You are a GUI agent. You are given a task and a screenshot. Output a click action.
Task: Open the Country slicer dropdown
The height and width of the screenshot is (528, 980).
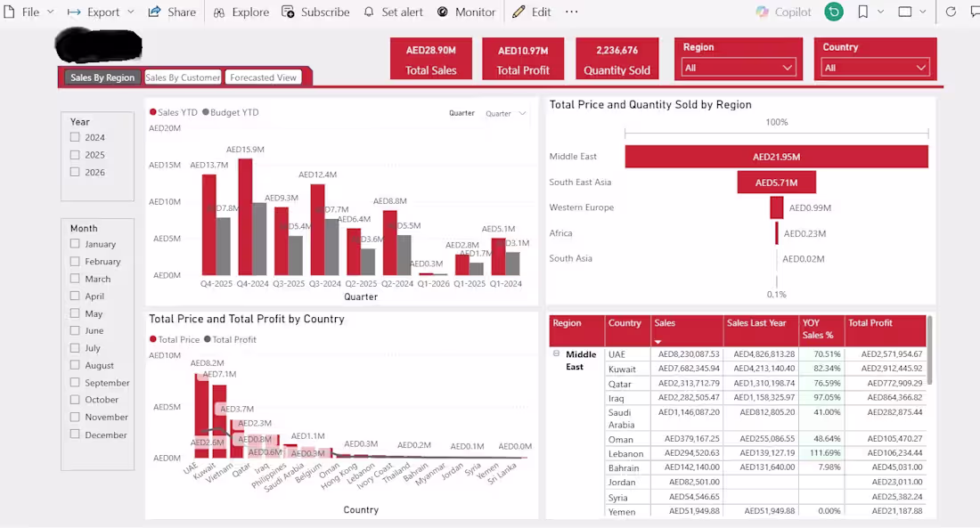[875, 68]
